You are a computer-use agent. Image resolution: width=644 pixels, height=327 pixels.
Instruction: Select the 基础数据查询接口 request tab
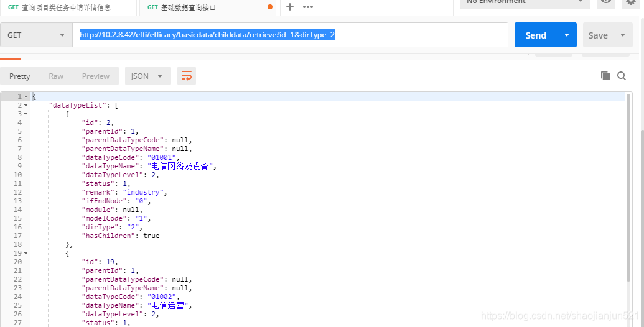coord(207,7)
